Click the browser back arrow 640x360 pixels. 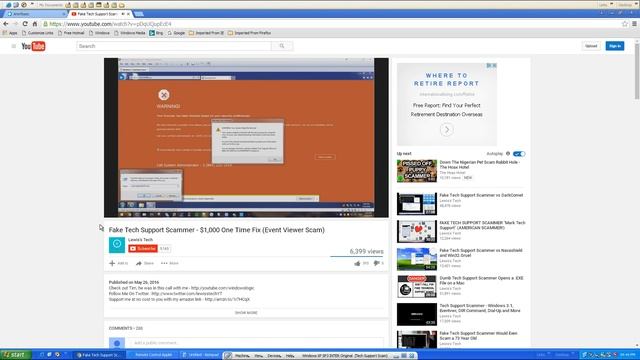tap(6, 24)
